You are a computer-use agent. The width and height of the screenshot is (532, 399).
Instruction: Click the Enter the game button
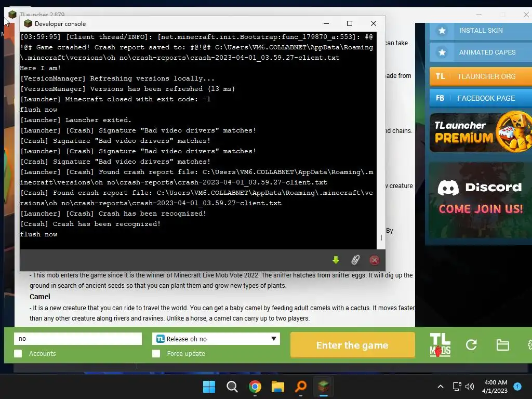tap(353, 345)
